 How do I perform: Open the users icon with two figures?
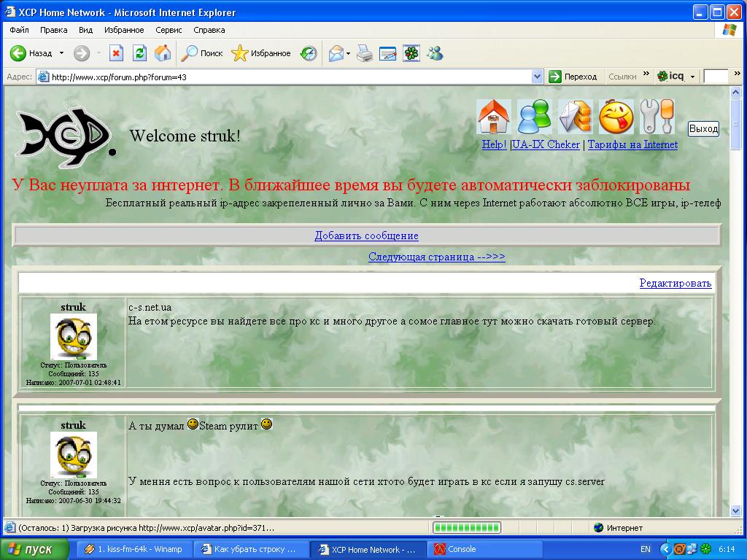535,117
